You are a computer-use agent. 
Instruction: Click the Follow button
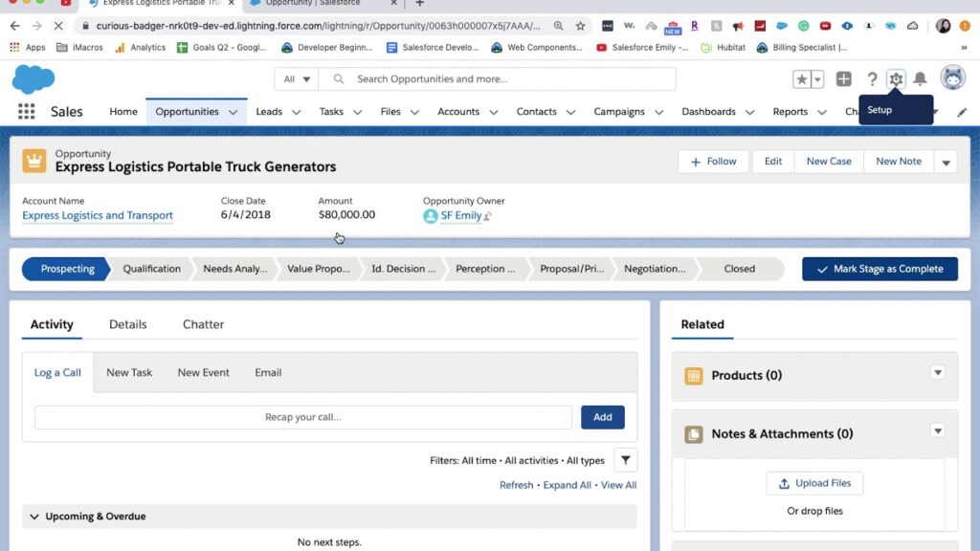pyautogui.click(x=713, y=162)
